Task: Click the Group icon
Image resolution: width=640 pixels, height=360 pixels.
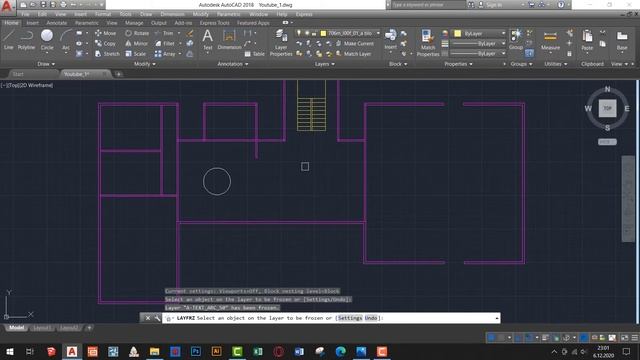Action: click(516, 40)
